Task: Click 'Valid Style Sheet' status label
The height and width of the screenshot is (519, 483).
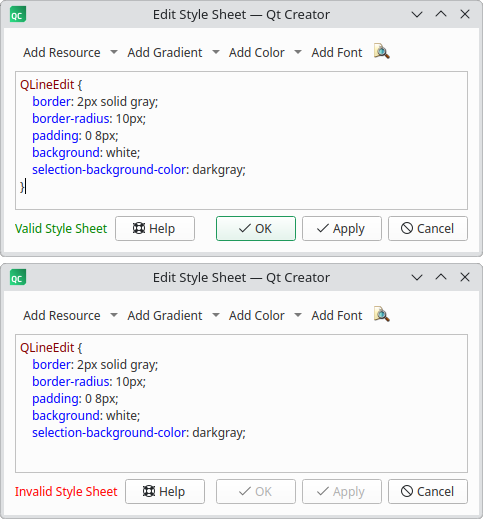Action: 61,229
